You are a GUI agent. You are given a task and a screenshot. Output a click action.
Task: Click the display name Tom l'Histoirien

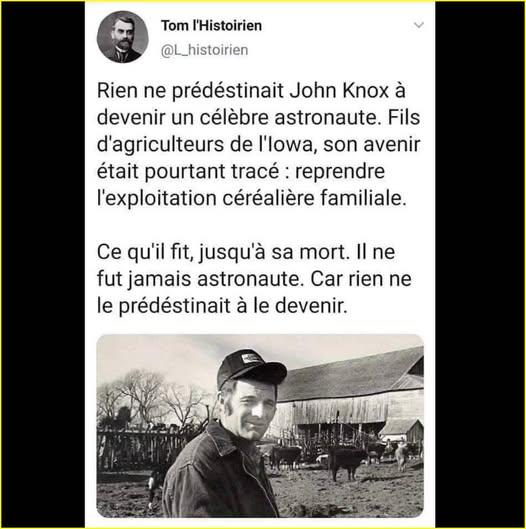[212, 26]
